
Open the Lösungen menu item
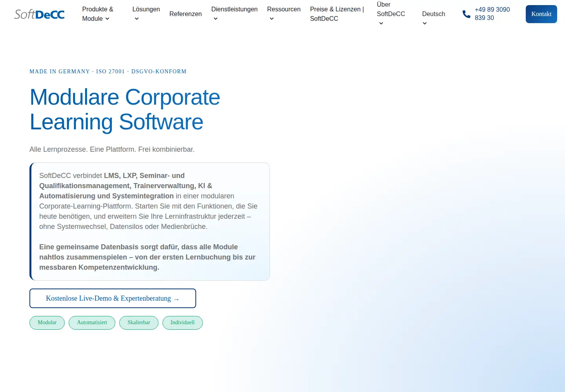[x=146, y=9]
